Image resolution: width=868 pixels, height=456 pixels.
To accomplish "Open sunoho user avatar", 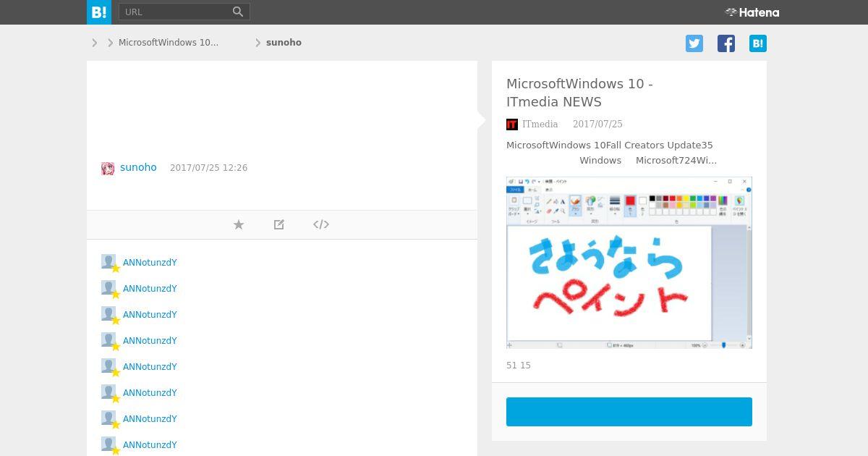I will (108, 169).
